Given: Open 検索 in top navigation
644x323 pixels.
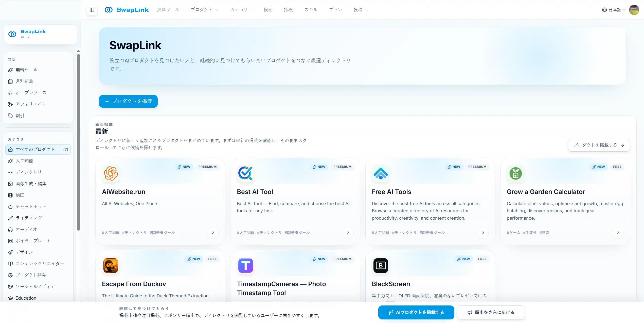Looking at the screenshot, I should coord(268,10).
